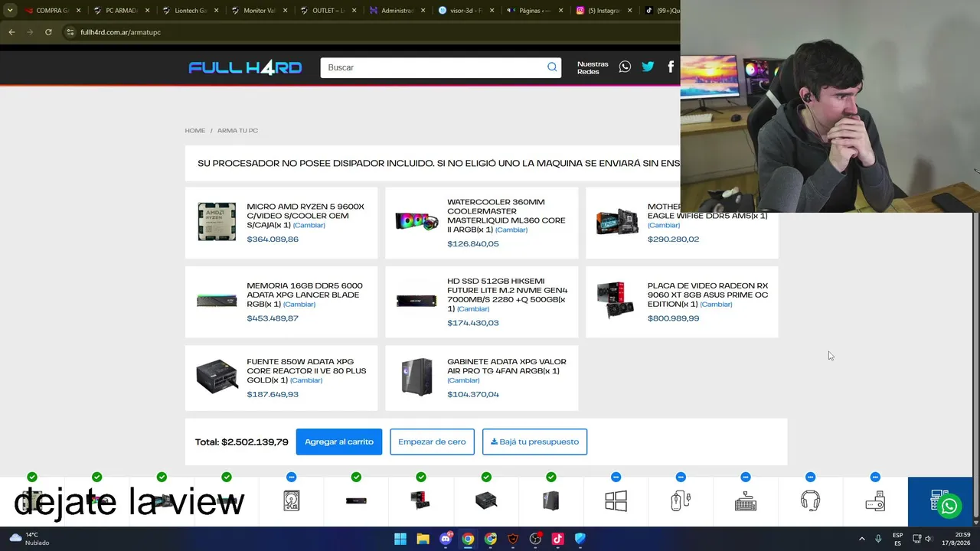980x551 pixels.
Task: Go back in the browser
Action: (11, 32)
